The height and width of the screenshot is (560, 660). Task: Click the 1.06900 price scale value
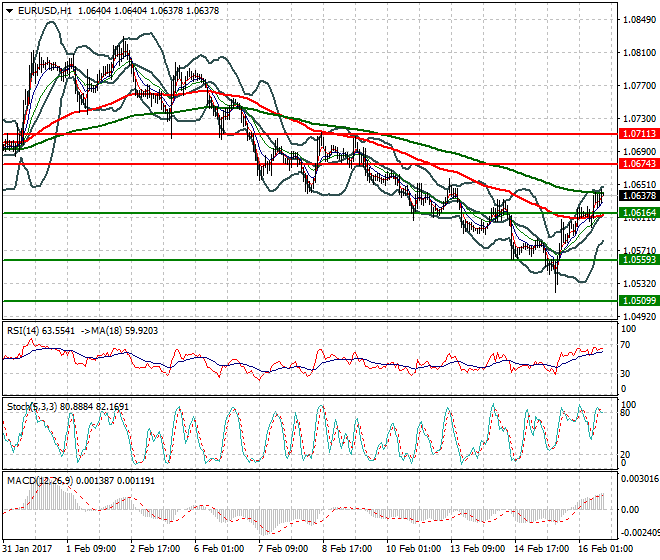(x=639, y=152)
